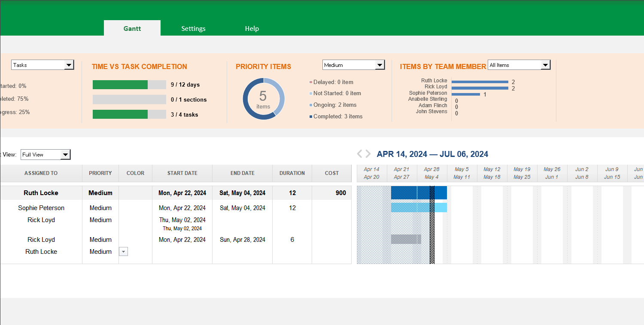The height and width of the screenshot is (325, 644).
Task: Open the All Items team member dropdown
Action: coord(545,64)
